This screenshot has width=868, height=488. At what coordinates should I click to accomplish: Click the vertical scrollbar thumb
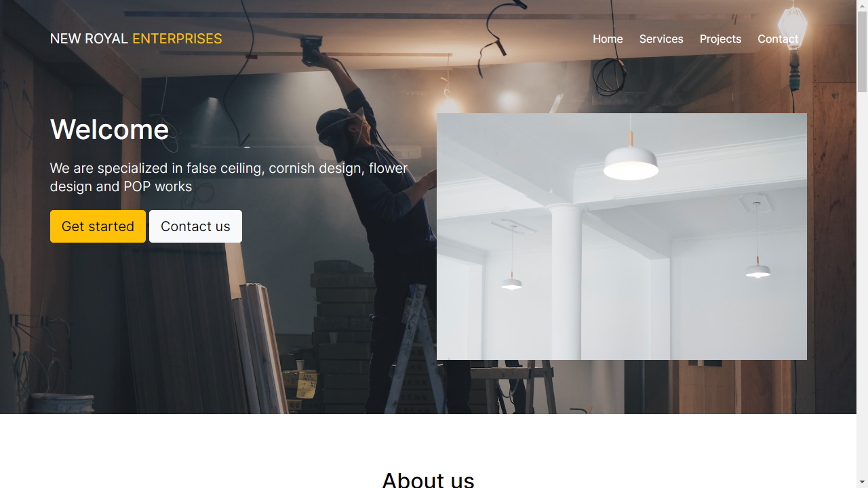862,52
